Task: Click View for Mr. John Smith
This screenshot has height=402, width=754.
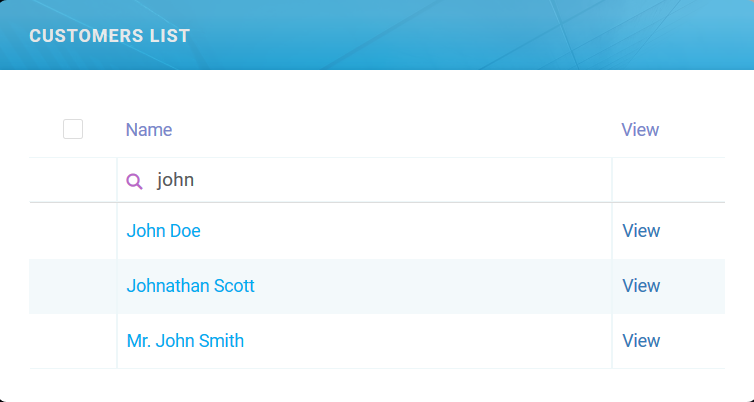Action: click(x=641, y=341)
